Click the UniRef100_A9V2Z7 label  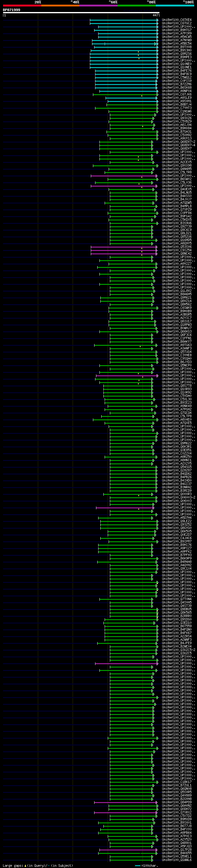(176, 264)
